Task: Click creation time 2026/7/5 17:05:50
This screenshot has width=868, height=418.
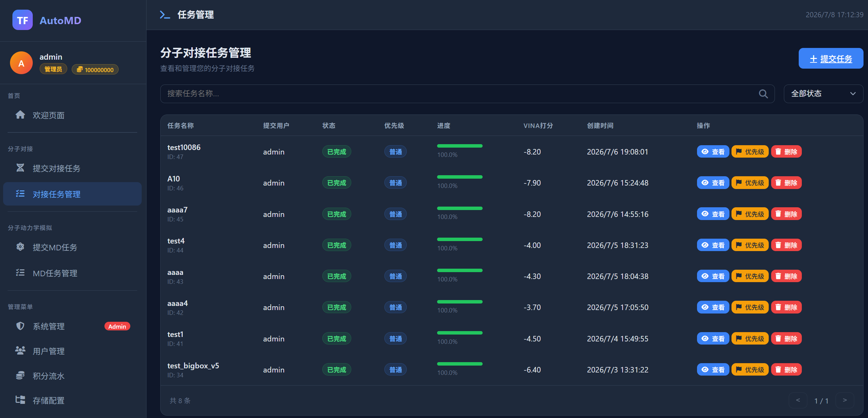Action: coord(617,307)
